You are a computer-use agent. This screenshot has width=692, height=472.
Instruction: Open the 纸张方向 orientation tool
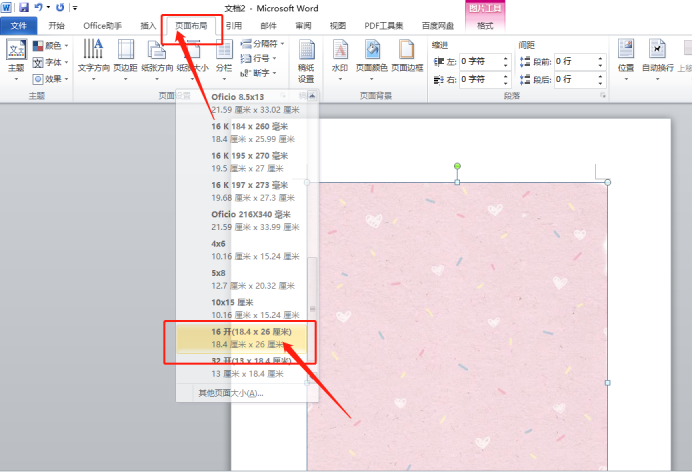[157, 57]
